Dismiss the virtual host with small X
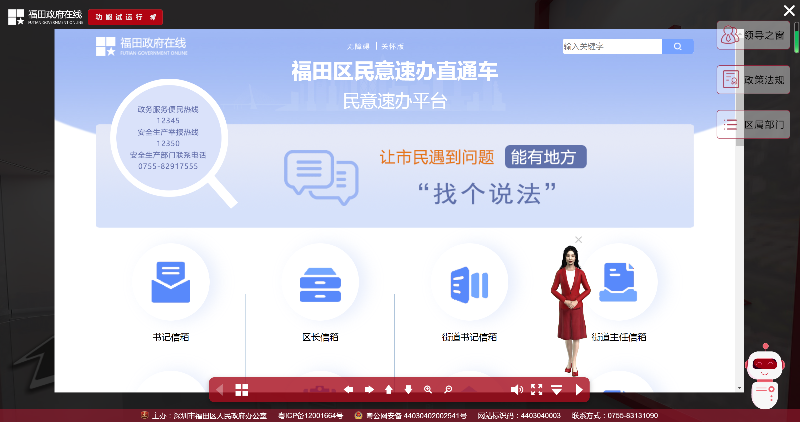 click(578, 240)
